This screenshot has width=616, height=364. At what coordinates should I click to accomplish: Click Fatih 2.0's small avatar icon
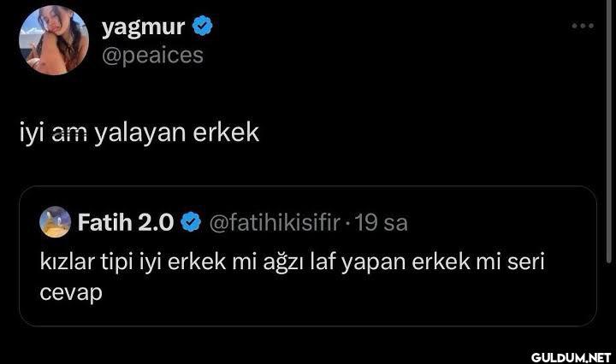coord(55,224)
